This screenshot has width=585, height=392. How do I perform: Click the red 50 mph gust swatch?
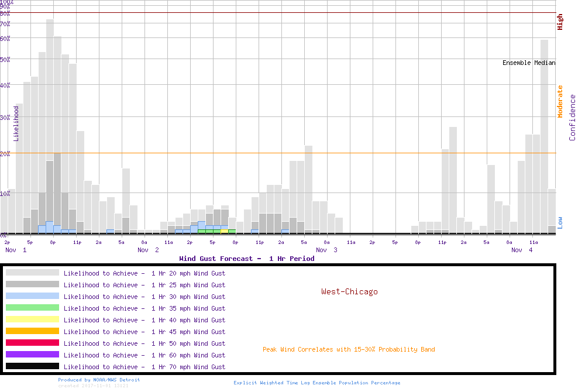(x=32, y=343)
